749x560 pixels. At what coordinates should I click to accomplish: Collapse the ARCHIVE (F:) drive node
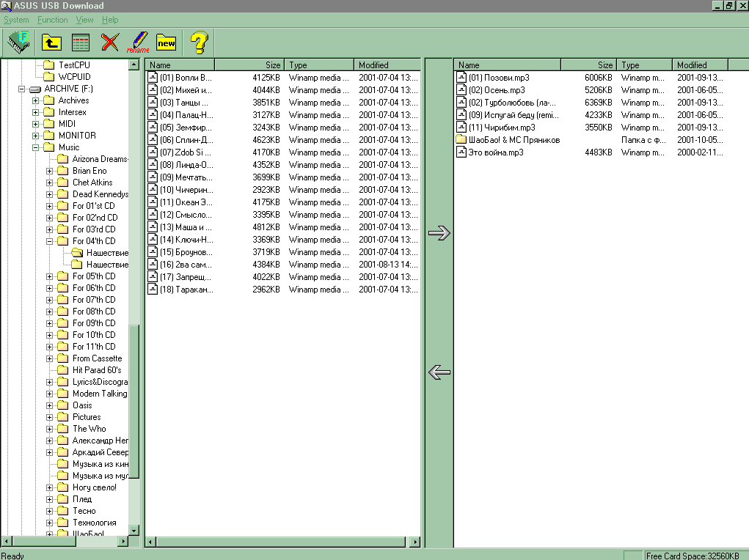(x=22, y=89)
